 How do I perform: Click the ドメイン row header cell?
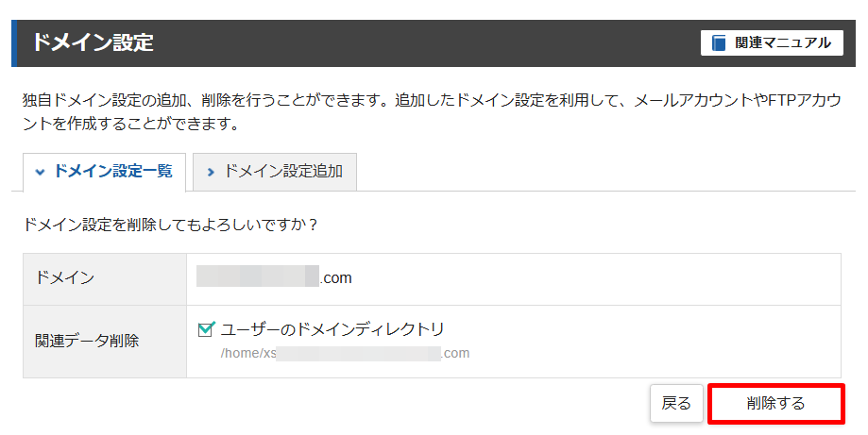104,278
